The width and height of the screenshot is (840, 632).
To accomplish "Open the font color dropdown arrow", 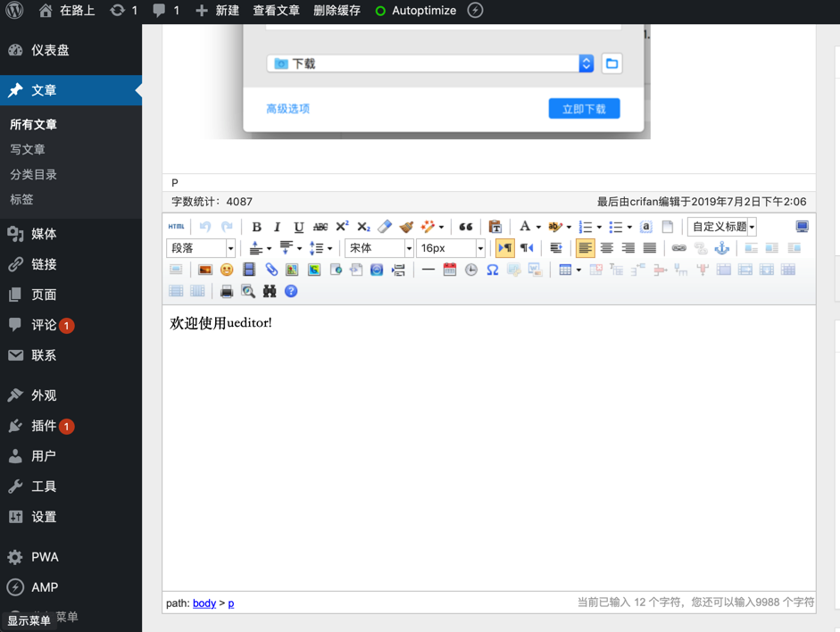I will coord(538,227).
